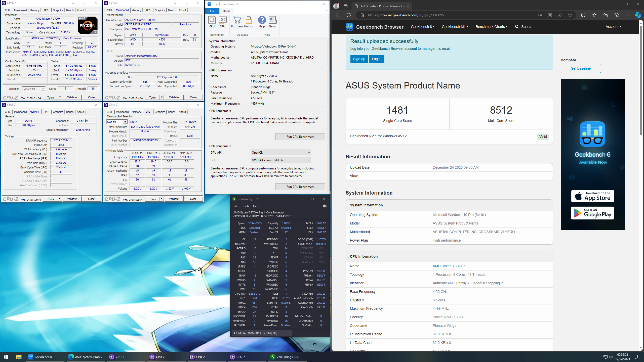Click the Log in button

tap(377, 59)
